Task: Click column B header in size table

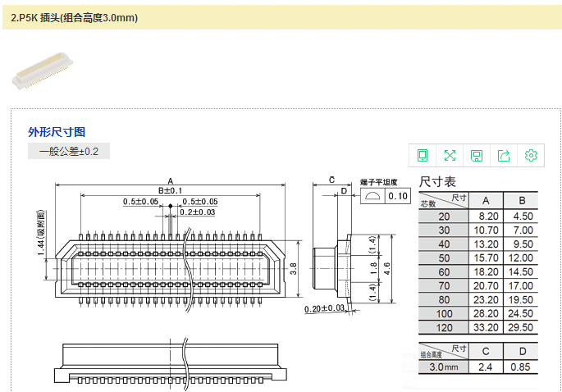Action: pos(522,201)
